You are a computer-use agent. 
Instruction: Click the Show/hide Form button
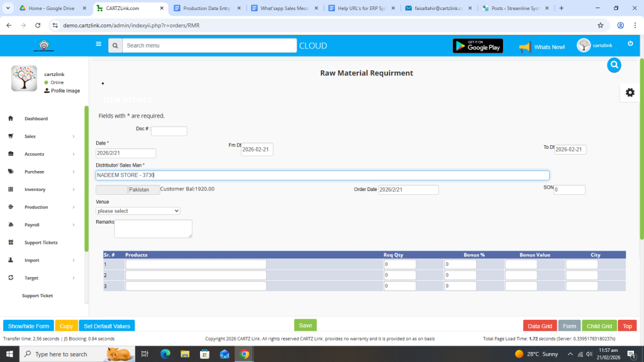coord(28,326)
